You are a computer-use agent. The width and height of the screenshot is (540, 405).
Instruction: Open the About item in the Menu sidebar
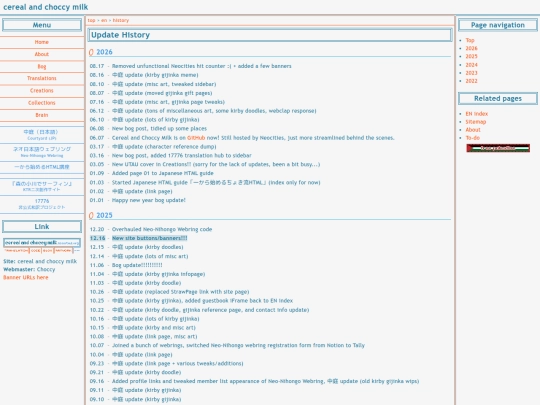[42, 54]
